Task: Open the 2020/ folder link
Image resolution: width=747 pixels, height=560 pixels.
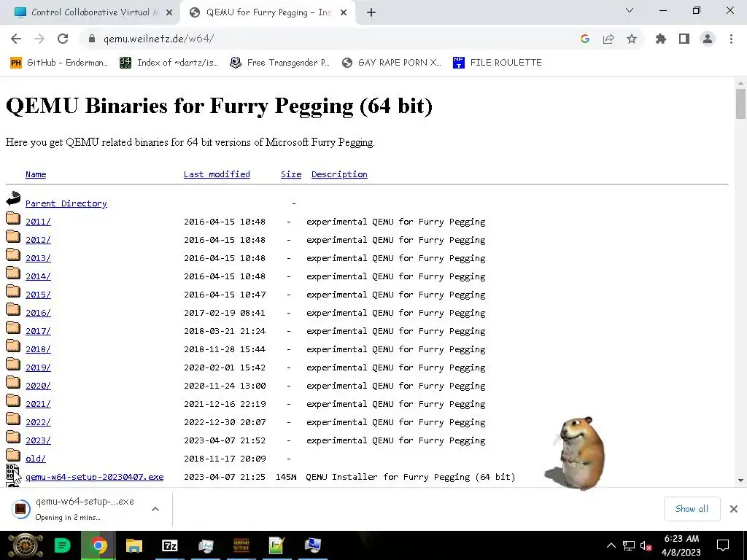Action: tap(38, 386)
